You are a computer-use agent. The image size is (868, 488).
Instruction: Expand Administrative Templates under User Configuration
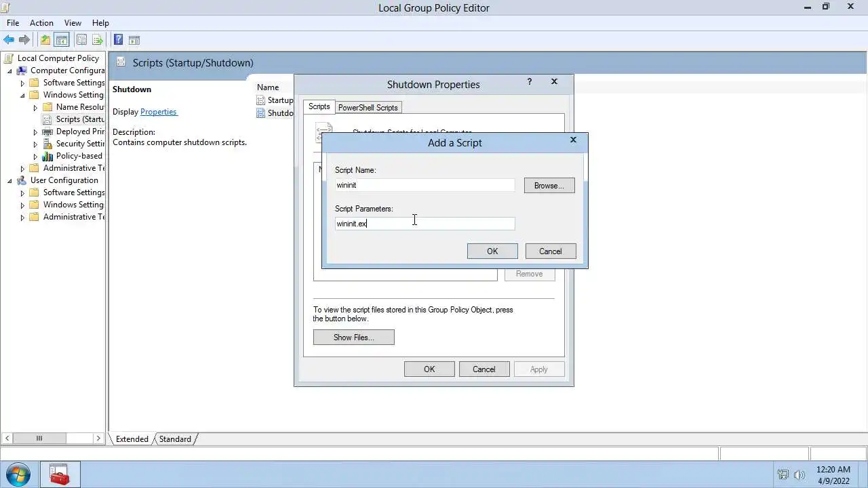(x=22, y=218)
